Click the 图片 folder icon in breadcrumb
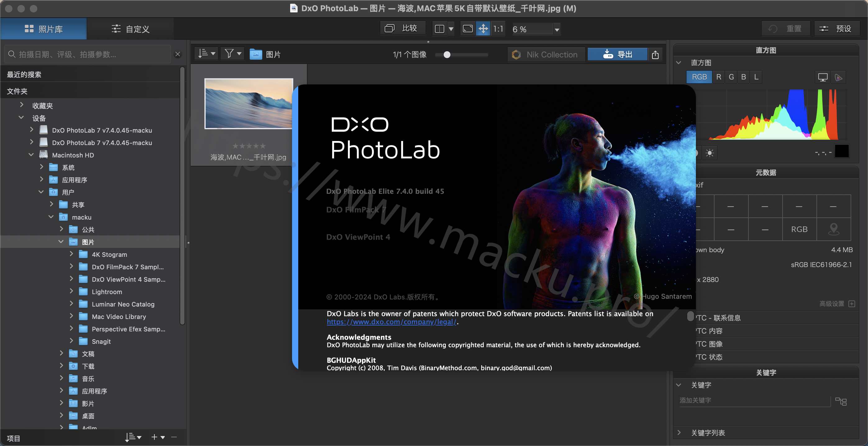Screen dimensions: 868x446 click(256, 54)
